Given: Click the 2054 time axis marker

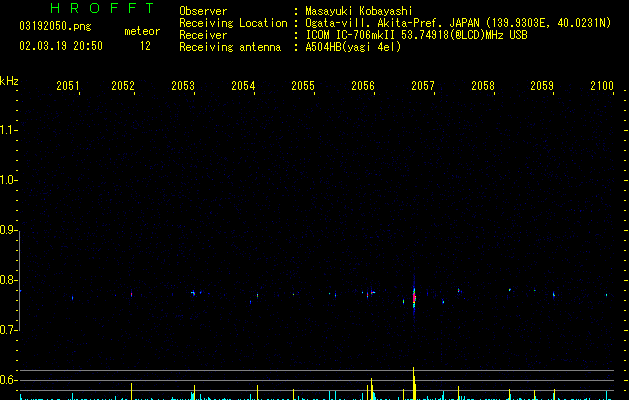Looking at the screenshot, I should pyautogui.click(x=243, y=85).
